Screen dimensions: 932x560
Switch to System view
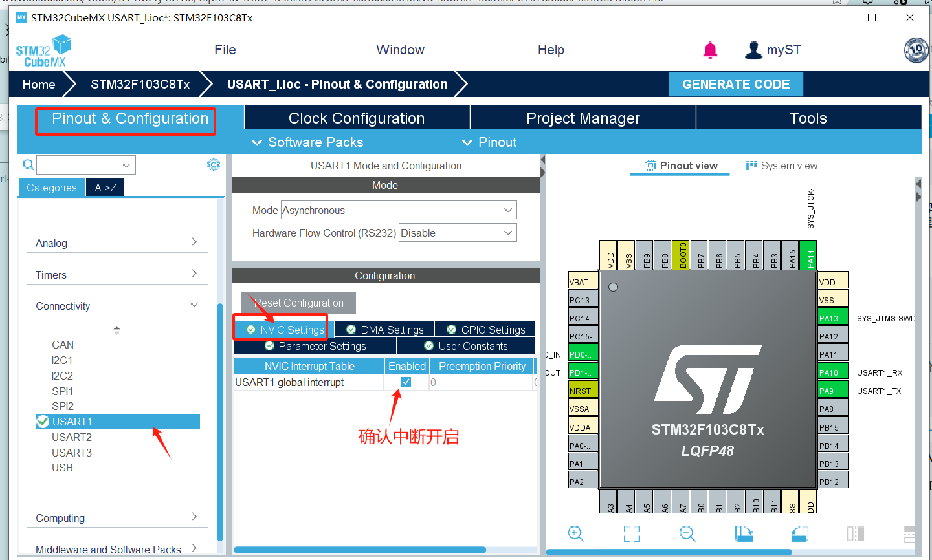tap(782, 166)
